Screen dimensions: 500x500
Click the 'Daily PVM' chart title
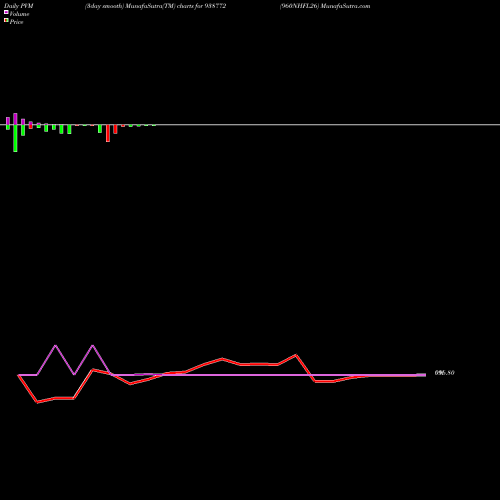point(19,6)
